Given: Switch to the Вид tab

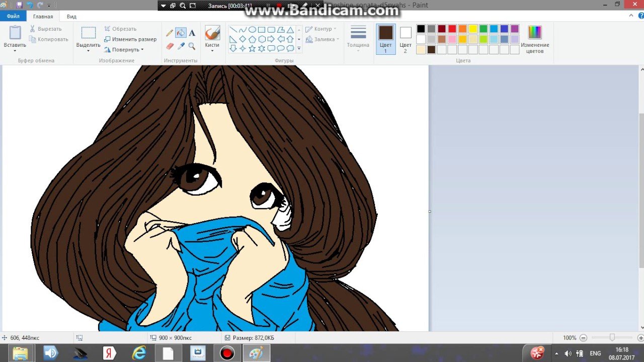Looking at the screenshot, I should click(x=71, y=17).
